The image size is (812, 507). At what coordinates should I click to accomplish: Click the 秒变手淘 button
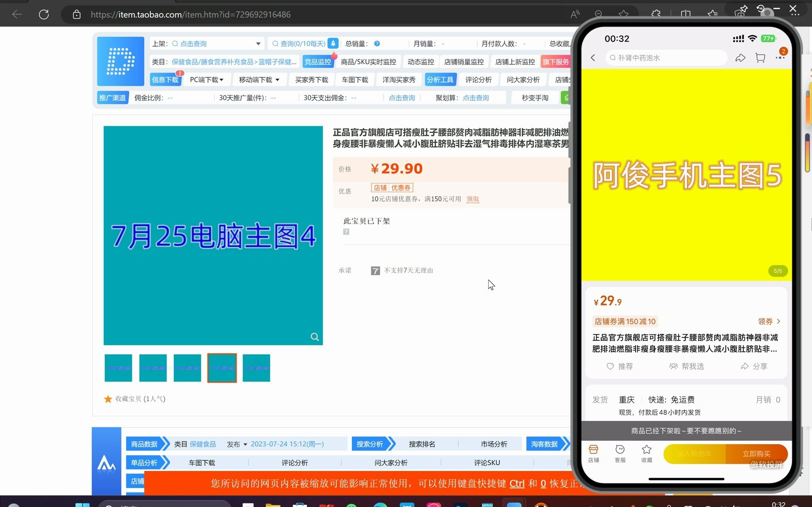point(535,98)
